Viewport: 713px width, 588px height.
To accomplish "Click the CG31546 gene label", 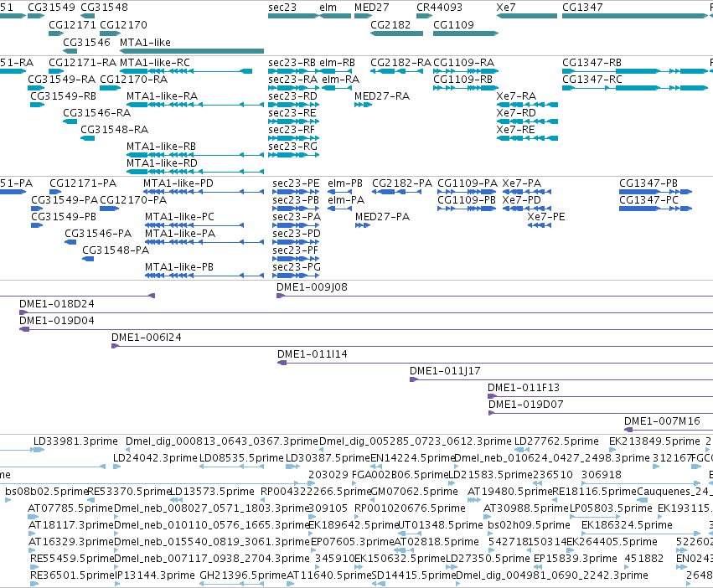I will click(86, 42).
